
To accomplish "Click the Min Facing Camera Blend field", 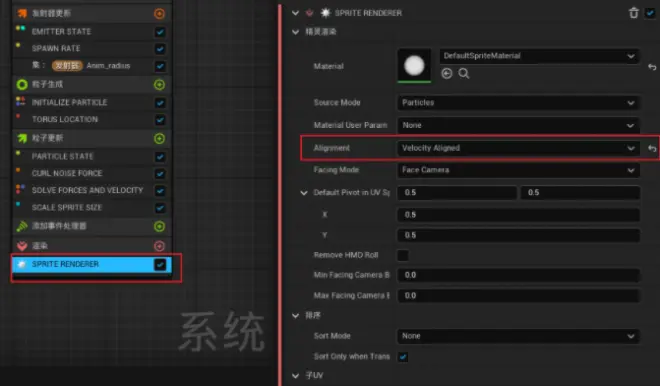I will [x=519, y=275].
